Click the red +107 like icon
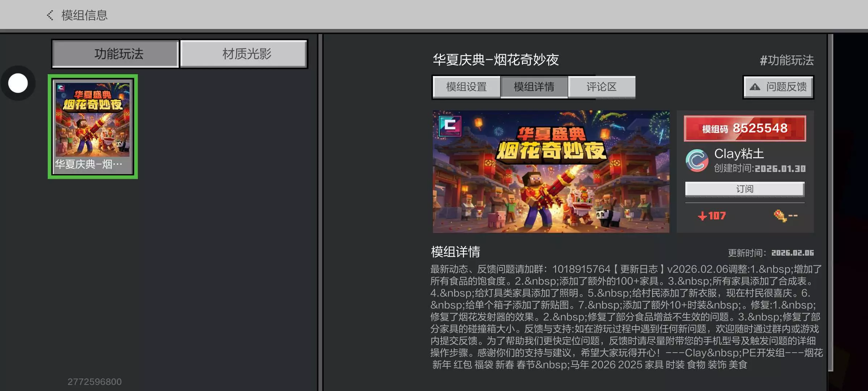Image resolution: width=868 pixels, height=391 pixels. (702, 216)
